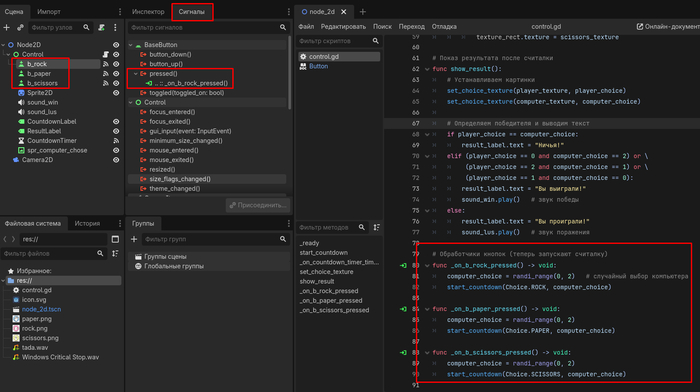The image size is (700, 392).
Task: Click signal connection icon at line 80
Action: pos(403,266)
